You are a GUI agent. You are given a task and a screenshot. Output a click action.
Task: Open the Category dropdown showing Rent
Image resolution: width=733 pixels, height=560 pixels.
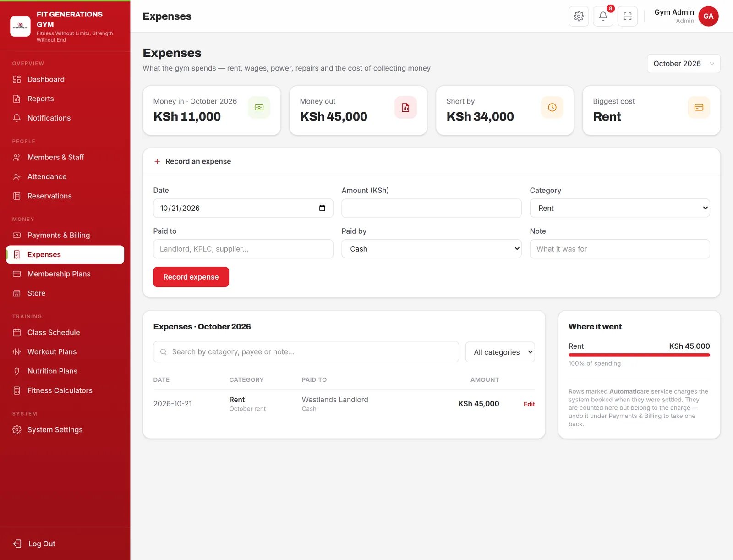pyautogui.click(x=620, y=208)
